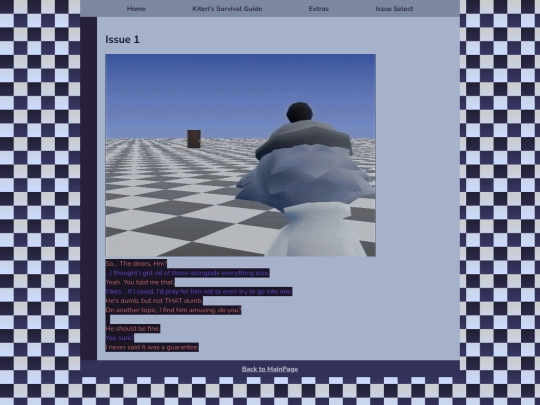Screen dimensions: 540x405
Task: Open the Issue Select page
Action: point(394,9)
